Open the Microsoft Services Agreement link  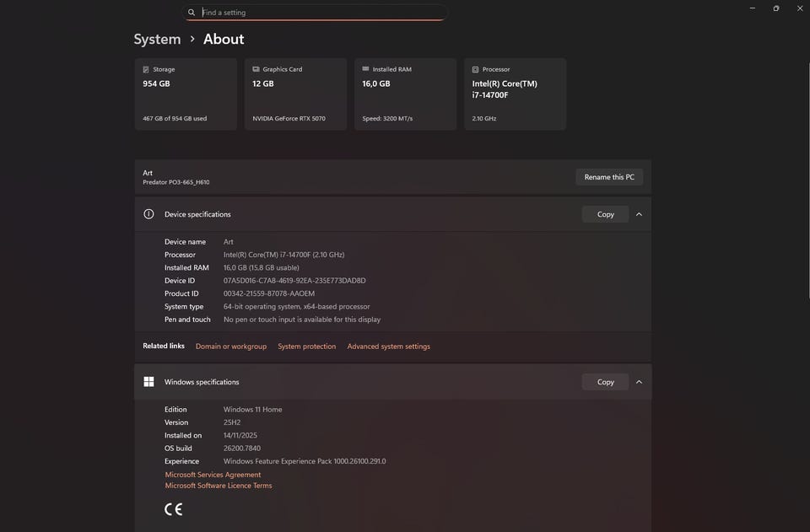click(x=213, y=475)
